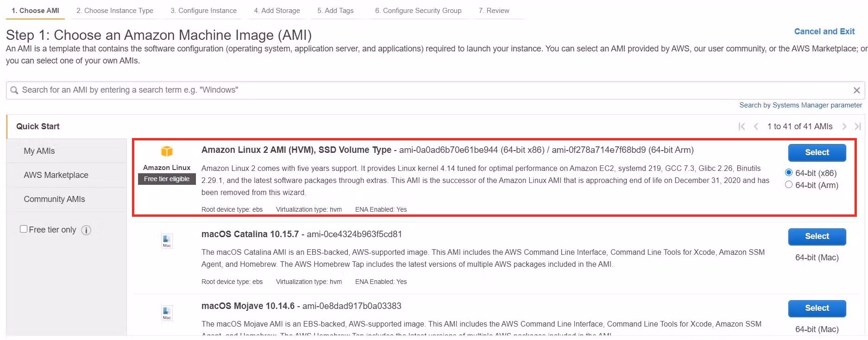Click the Amazon Linux 2 AMI title
Image resolution: width=868 pixels, height=340 pixels.
coord(296,150)
